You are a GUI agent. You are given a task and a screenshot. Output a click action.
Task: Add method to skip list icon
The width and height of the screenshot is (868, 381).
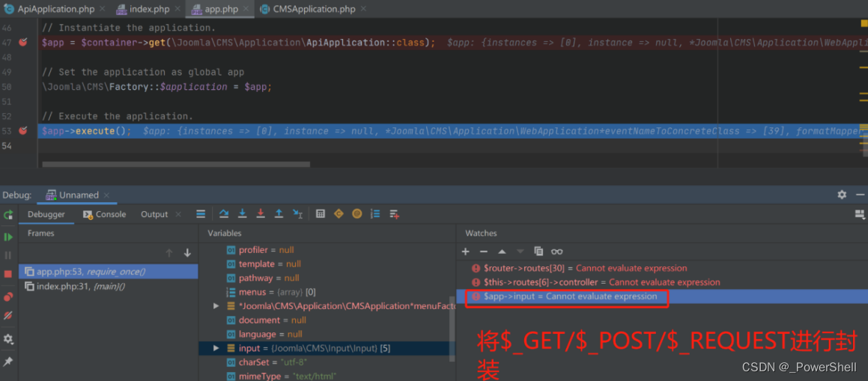(394, 214)
